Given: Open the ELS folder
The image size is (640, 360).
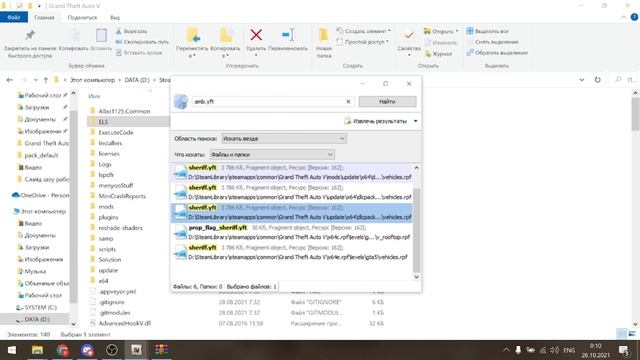Looking at the screenshot, I should 103,122.
